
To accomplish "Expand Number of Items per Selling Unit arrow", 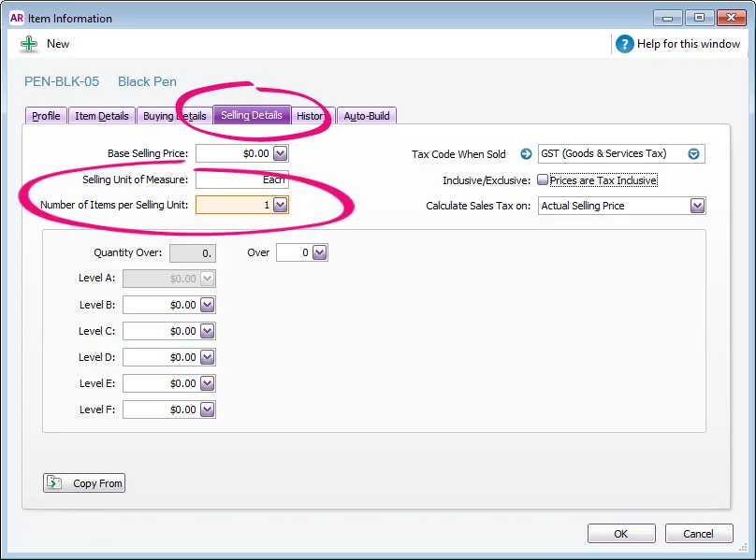I will click(x=280, y=205).
